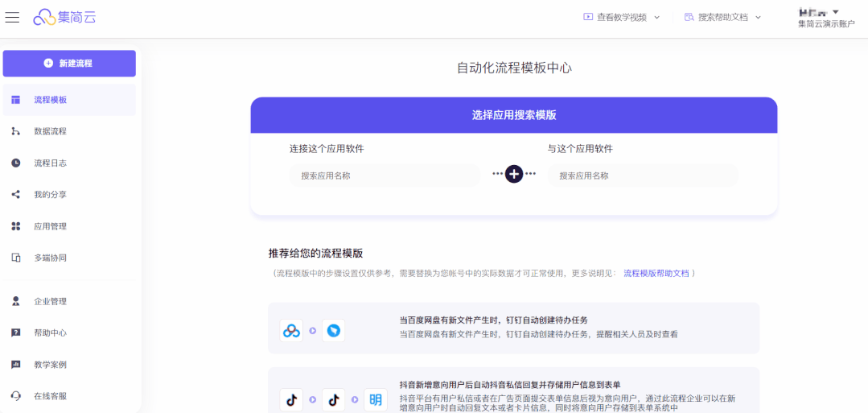Open 流程日志 menu item
Screen dimensions: 868x413
point(69,163)
